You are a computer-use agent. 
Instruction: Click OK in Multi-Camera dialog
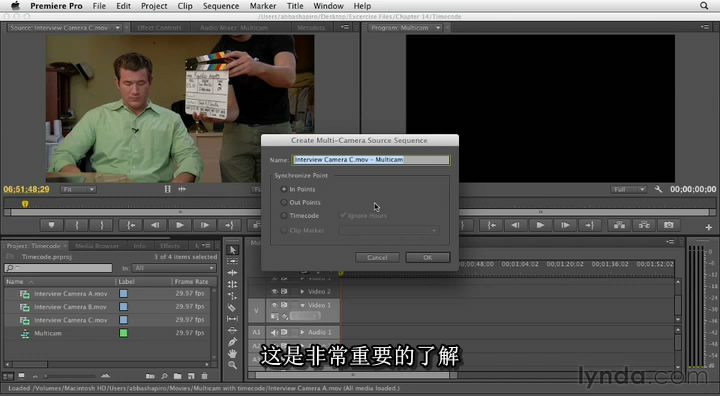pos(428,257)
